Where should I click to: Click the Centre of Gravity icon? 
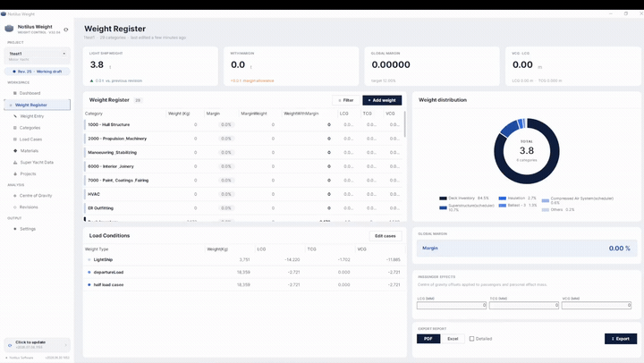click(x=15, y=196)
